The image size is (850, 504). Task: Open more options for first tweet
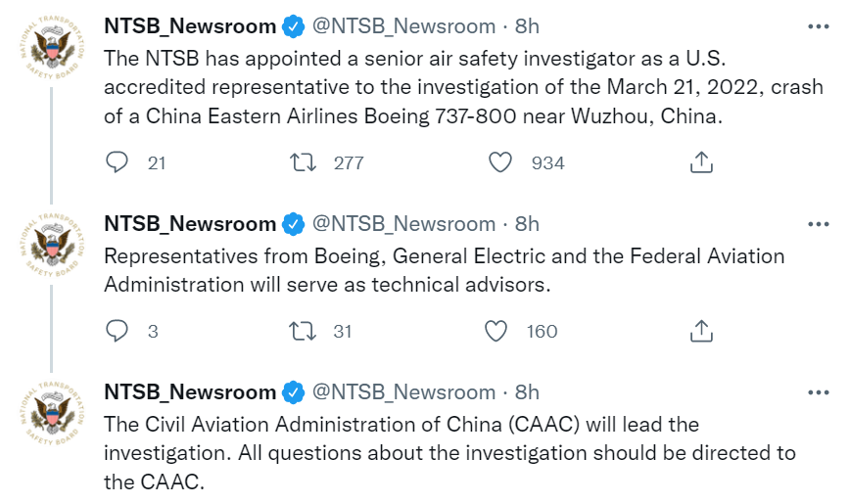click(x=818, y=26)
